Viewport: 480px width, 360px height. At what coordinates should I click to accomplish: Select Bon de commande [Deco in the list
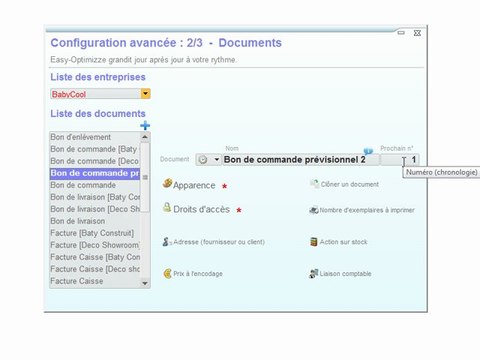click(95, 161)
